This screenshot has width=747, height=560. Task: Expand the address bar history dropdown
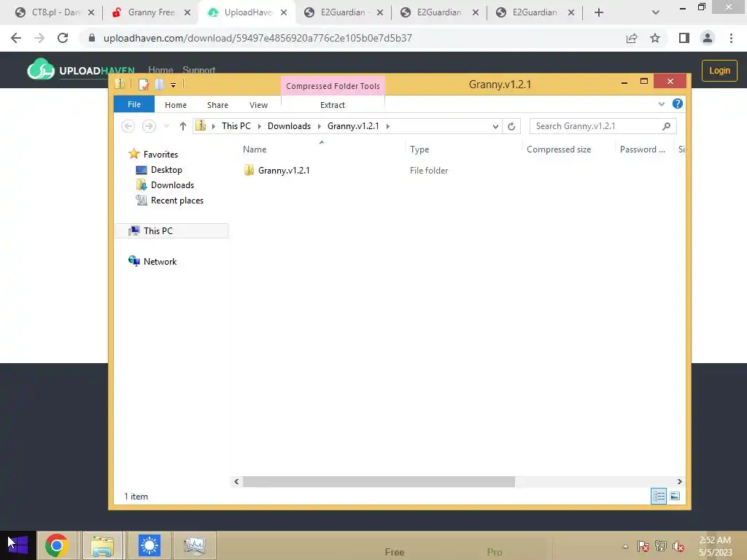pos(495,126)
